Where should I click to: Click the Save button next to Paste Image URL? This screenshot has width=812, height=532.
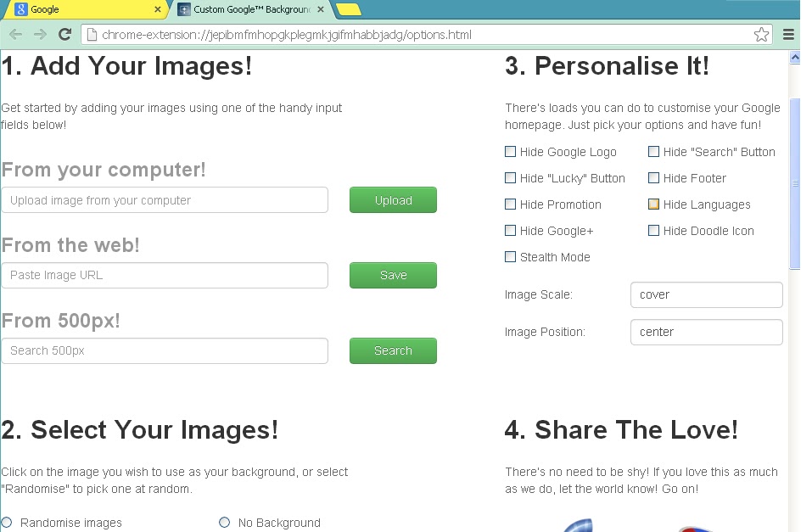coord(393,275)
